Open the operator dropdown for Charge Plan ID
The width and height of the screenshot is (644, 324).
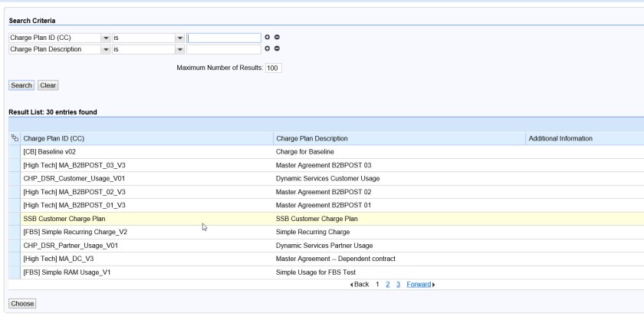(x=179, y=37)
